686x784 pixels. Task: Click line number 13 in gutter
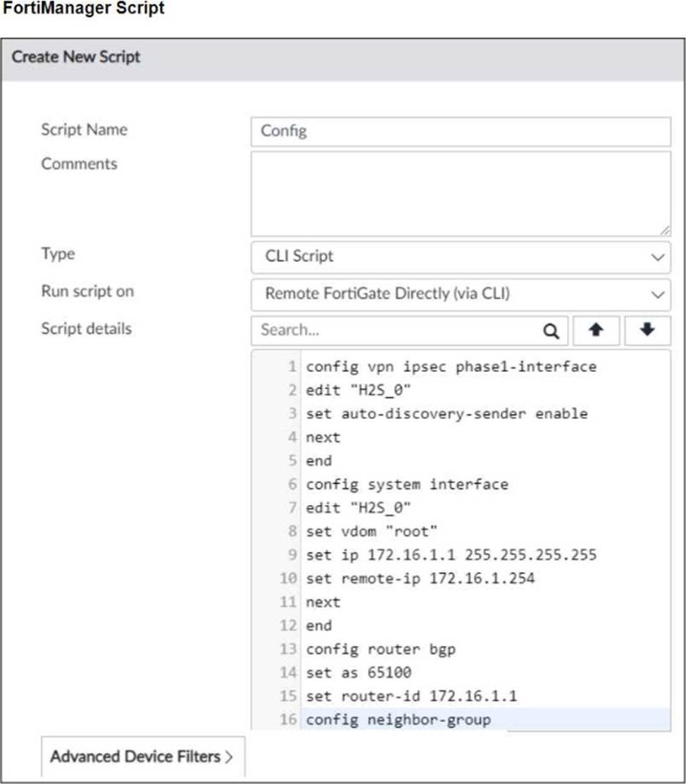coord(288,649)
